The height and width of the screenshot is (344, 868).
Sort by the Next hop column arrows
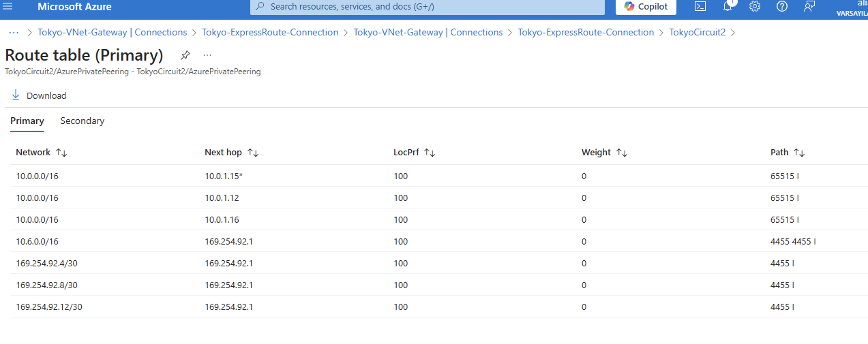click(253, 153)
